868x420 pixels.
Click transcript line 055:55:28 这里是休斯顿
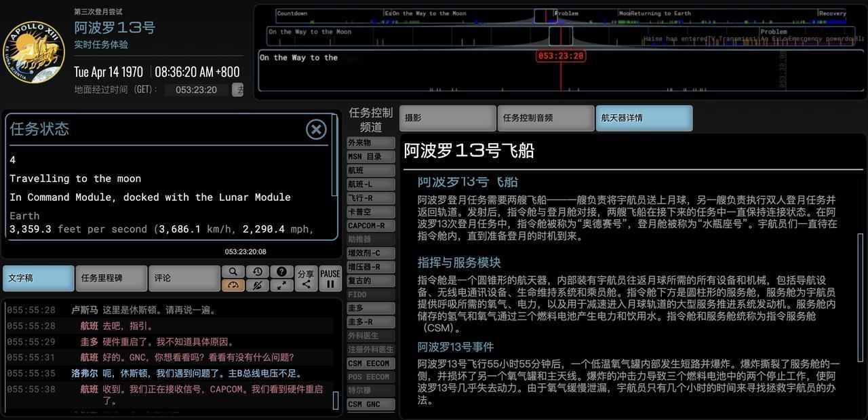coord(170,310)
